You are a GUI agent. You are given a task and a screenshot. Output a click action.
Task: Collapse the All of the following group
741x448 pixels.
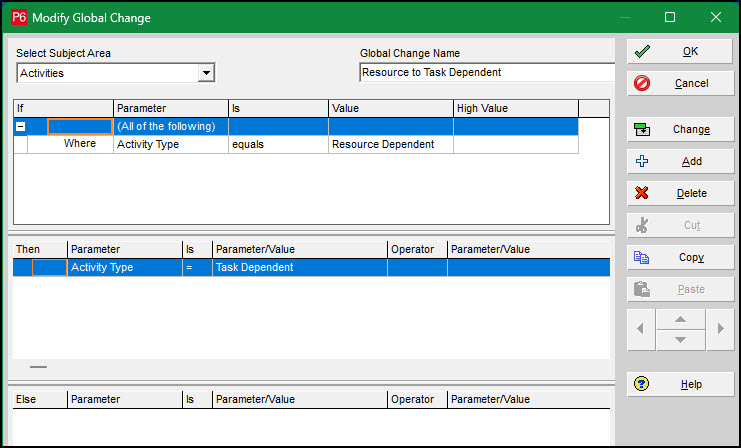tap(20, 127)
